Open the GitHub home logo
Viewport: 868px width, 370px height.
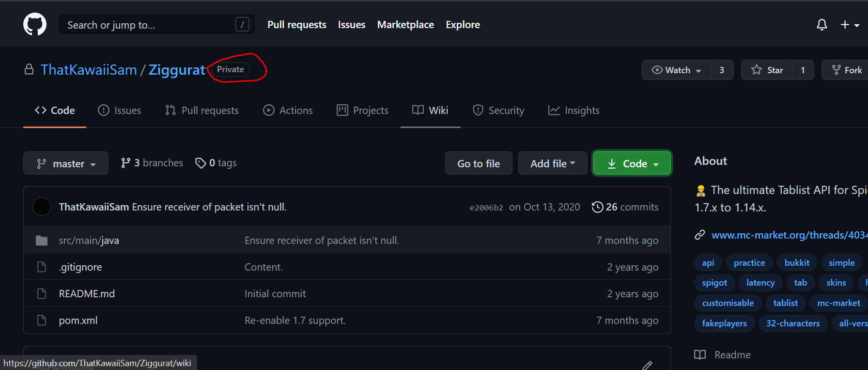(35, 24)
